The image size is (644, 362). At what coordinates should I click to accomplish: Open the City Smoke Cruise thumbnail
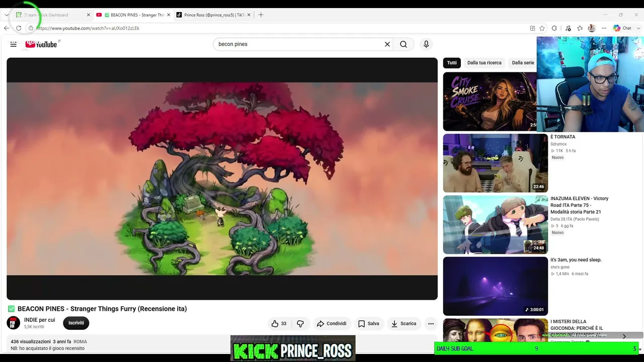(x=491, y=102)
